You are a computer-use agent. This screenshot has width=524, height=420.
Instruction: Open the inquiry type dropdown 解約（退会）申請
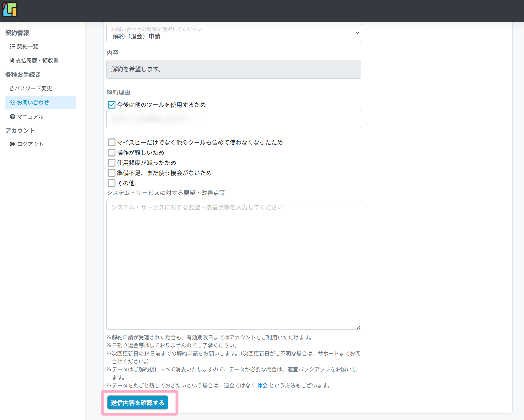[x=233, y=33]
